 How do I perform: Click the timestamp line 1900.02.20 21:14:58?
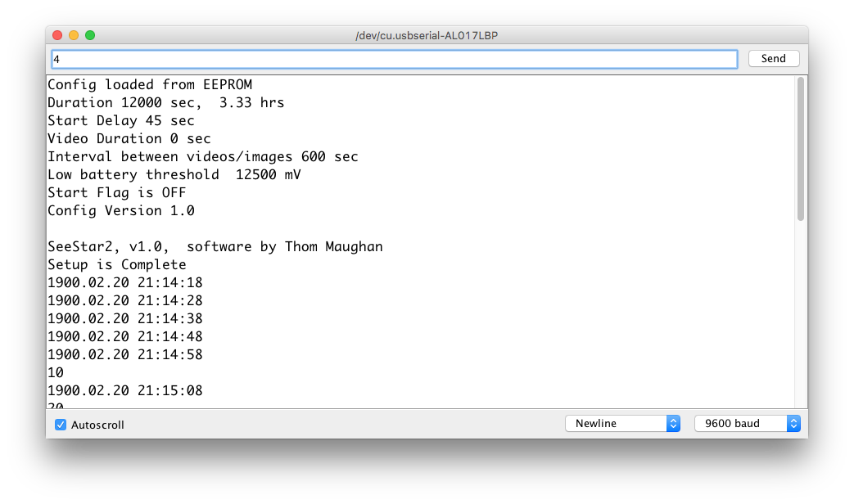pos(124,354)
